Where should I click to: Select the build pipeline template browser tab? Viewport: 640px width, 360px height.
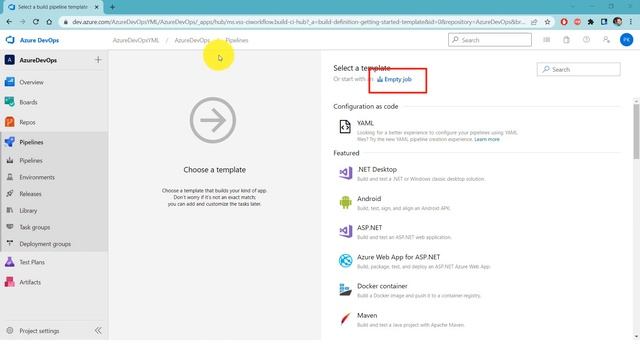(53, 7)
